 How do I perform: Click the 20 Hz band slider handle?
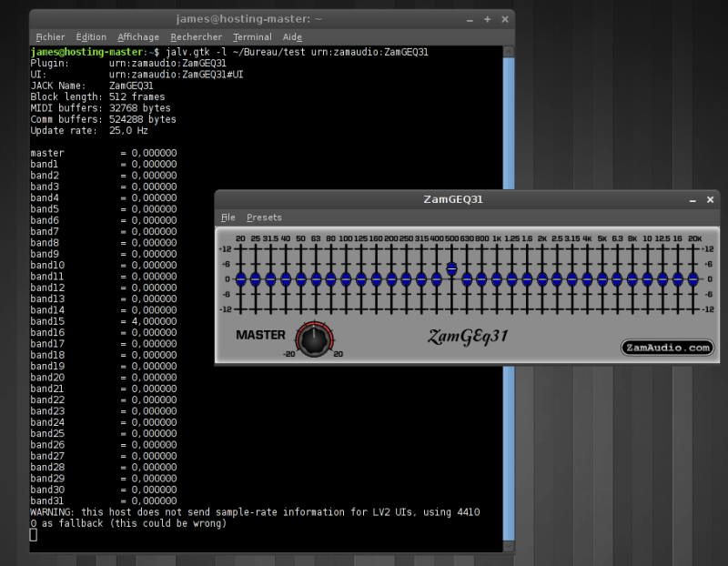(240, 279)
